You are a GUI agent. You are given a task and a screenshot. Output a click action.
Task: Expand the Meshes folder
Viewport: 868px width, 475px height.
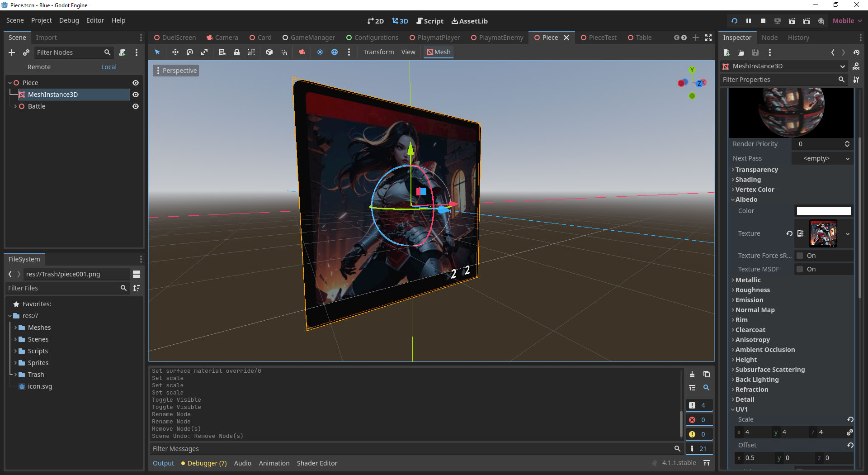click(15, 328)
